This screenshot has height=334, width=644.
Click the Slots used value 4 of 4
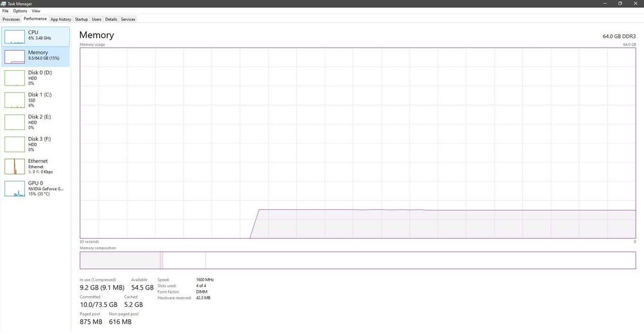coord(201,286)
